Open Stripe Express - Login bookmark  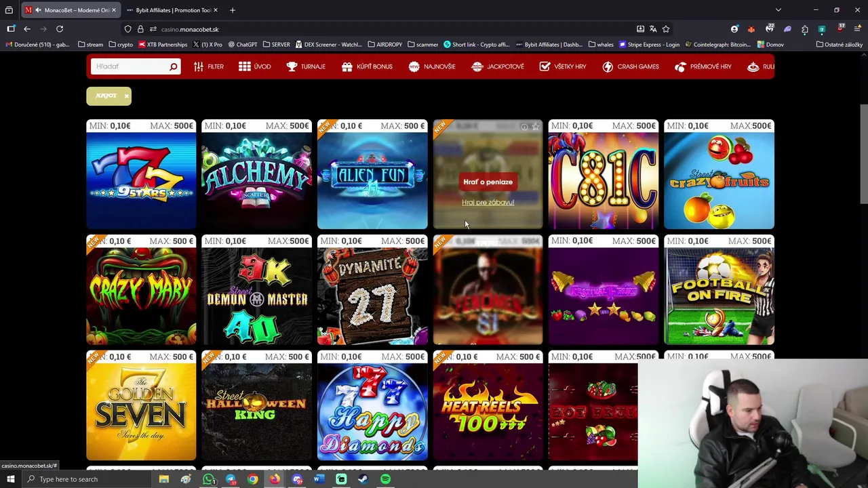(649, 45)
